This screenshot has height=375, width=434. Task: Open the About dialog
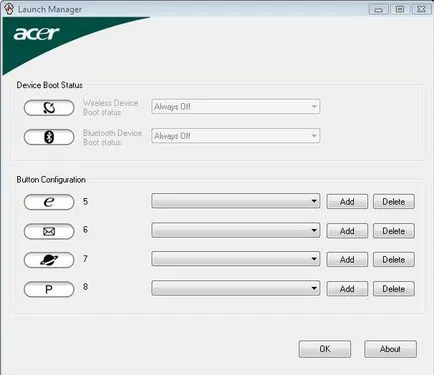390,349
